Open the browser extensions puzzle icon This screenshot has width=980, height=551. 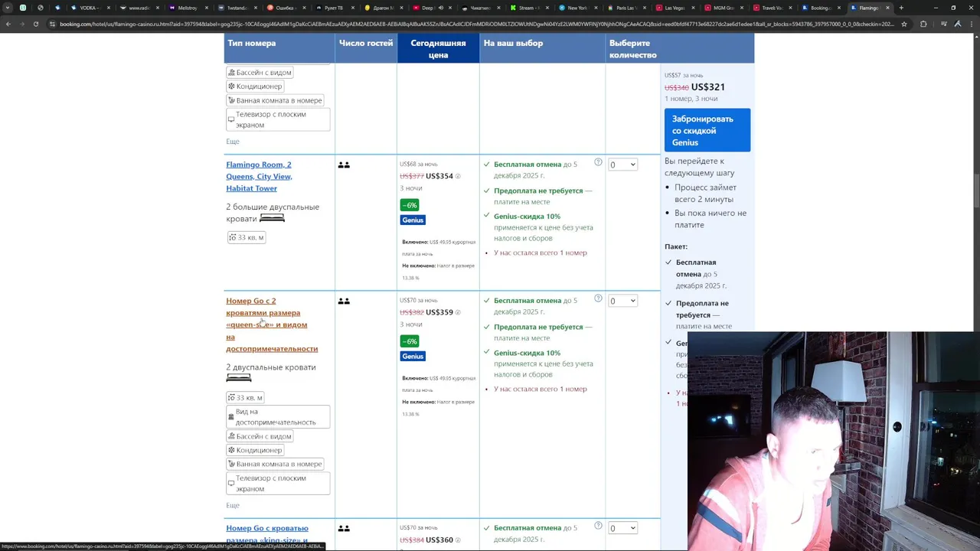(x=923, y=24)
